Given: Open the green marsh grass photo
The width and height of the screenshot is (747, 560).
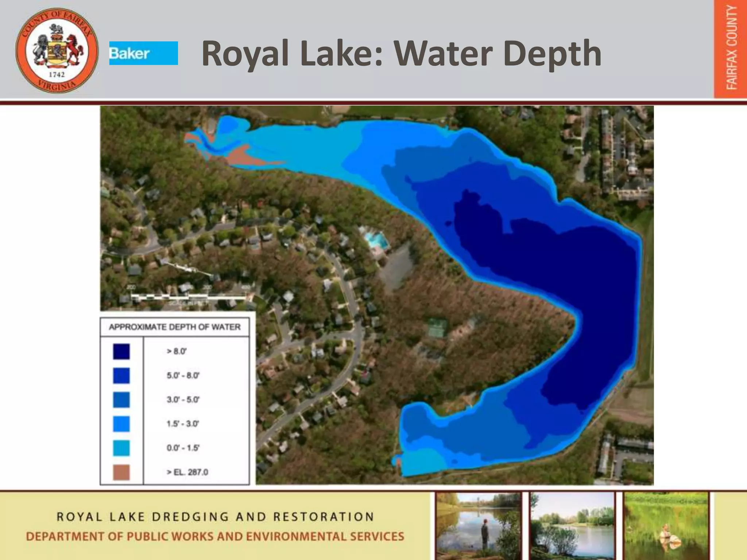Looking at the screenshot, I should click(x=666, y=526).
